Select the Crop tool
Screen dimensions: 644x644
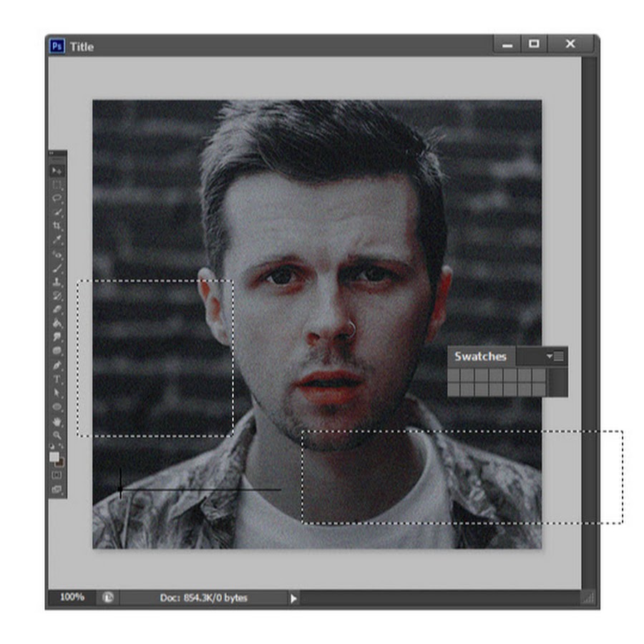coord(57,226)
